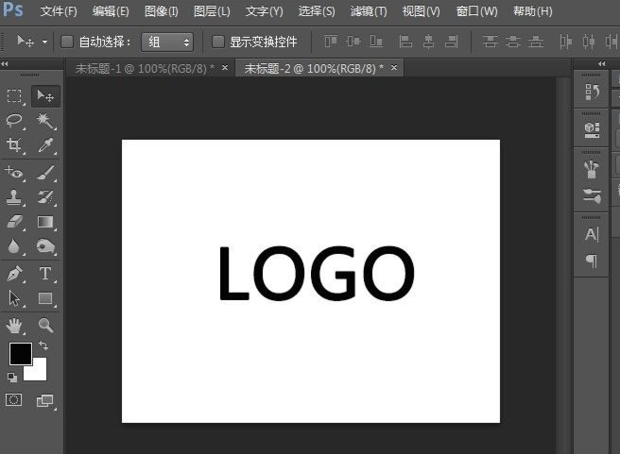Align right edges of layers
Screen dimensions: 620x454
[451, 41]
